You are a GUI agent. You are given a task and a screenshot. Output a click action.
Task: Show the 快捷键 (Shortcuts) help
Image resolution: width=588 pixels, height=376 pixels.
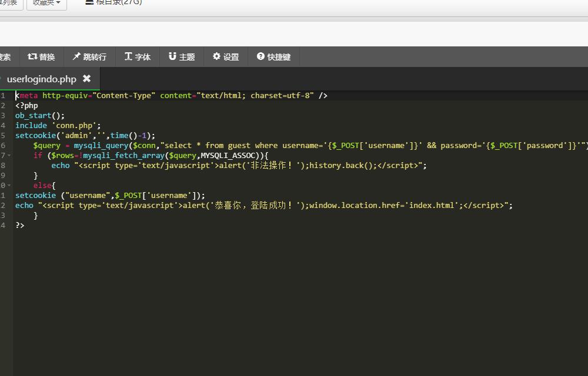[274, 57]
